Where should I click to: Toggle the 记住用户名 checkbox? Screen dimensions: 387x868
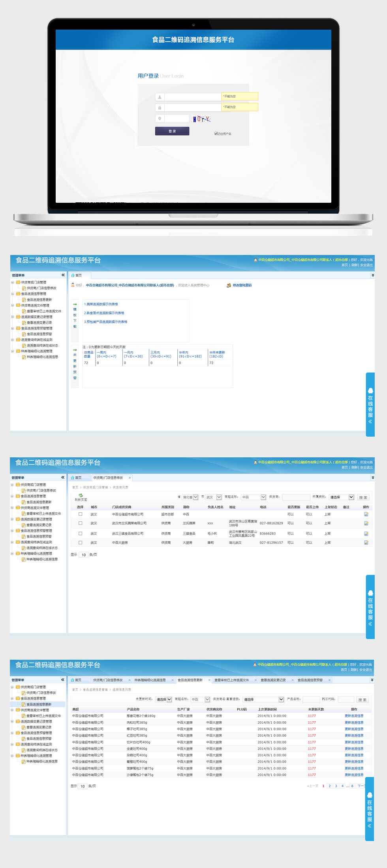[216, 134]
